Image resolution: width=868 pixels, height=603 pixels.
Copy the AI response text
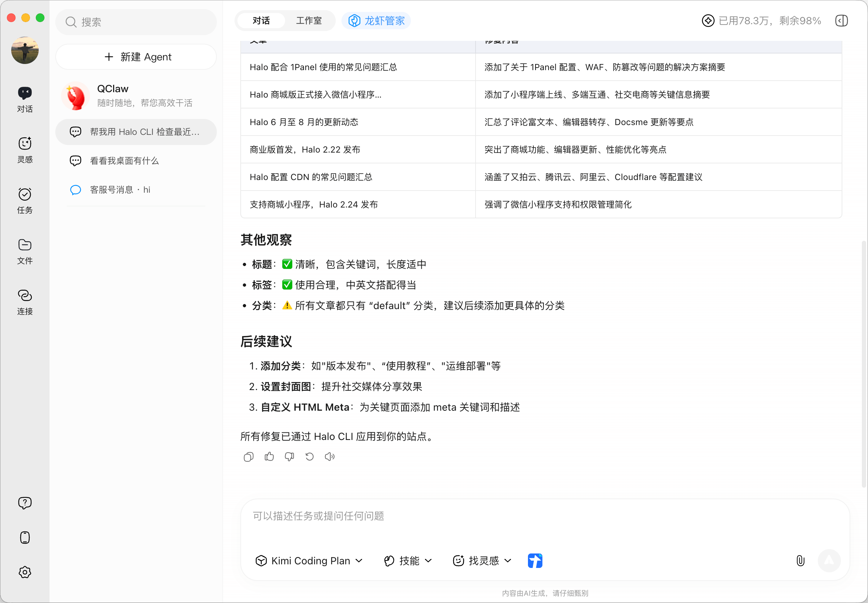pyautogui.click(x=248, y=457)
